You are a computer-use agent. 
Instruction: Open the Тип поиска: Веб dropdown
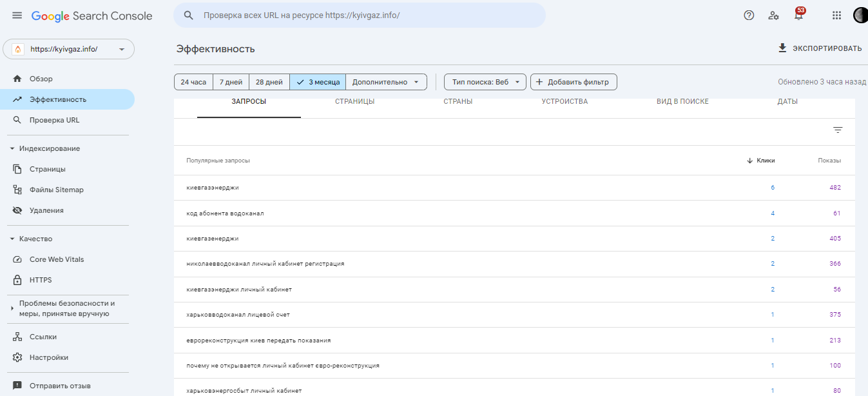[485, 82]
